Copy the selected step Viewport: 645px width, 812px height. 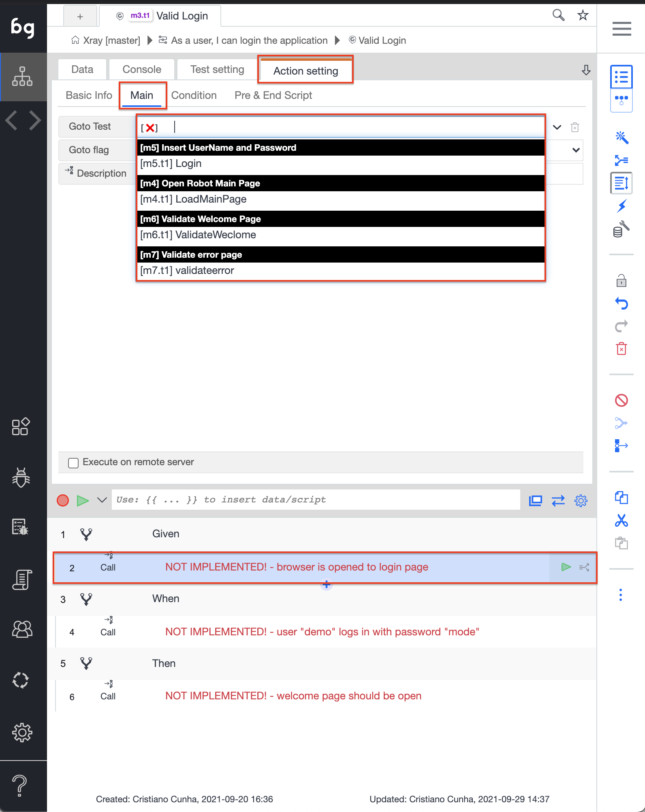pyautogui.click(x=621, y=498)
